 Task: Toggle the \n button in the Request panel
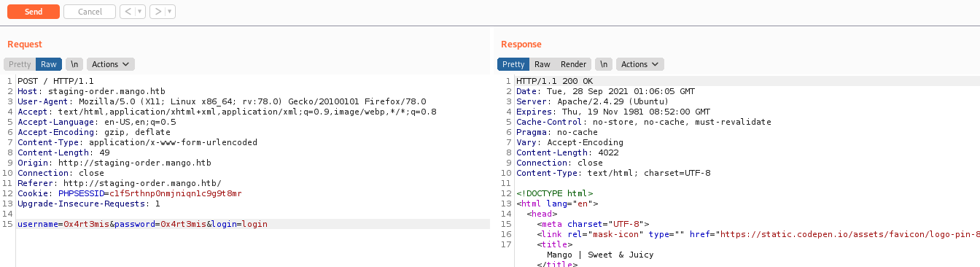[x=74, y=64]
